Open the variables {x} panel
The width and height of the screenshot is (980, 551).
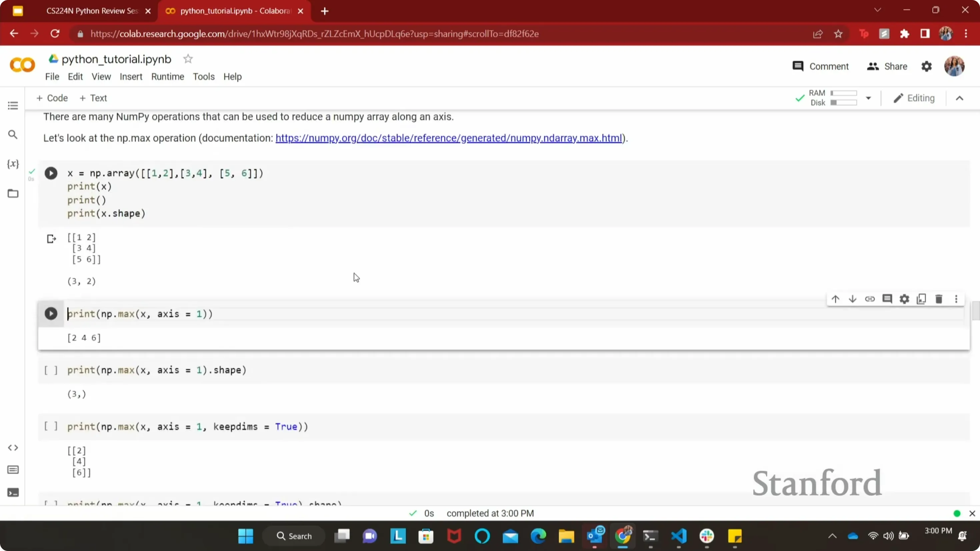[13, 164]
